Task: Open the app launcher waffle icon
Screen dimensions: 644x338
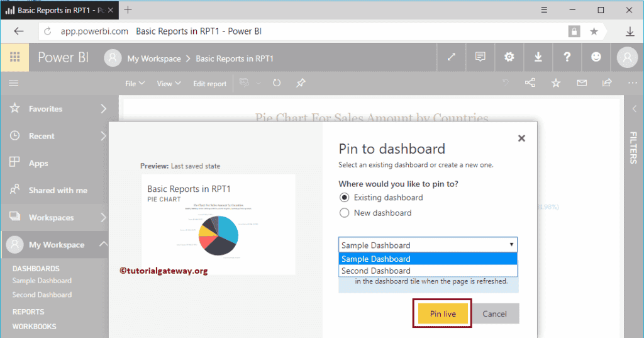Action: (15, 57)
